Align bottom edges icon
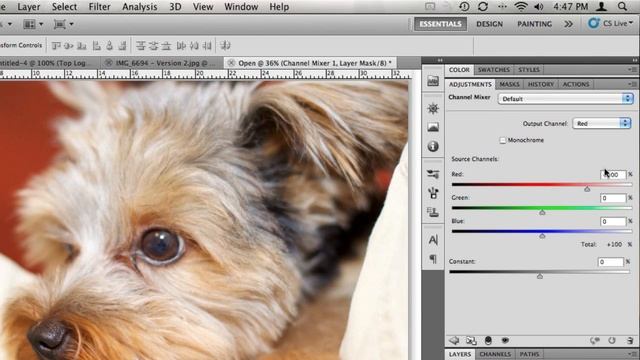 pos(82,46)
